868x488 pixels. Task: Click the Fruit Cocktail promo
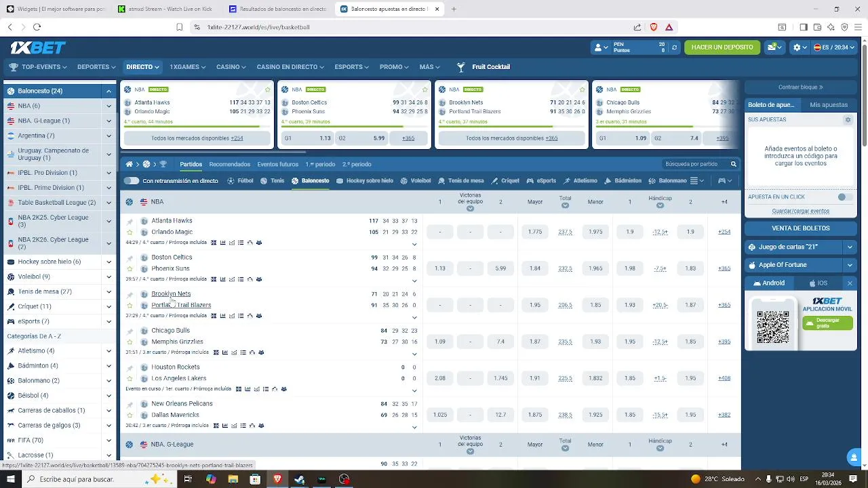pos(483,67)
